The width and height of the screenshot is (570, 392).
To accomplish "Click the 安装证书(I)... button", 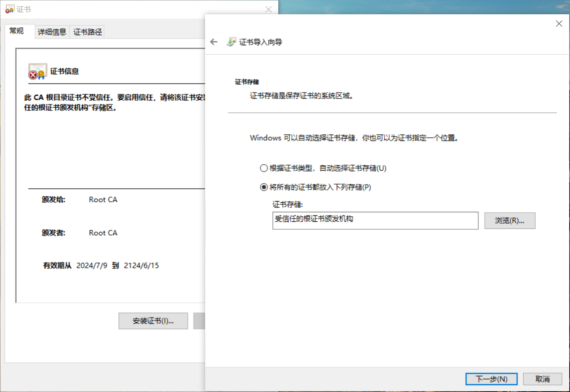I will pyautogui.click(x=153, y=321).
